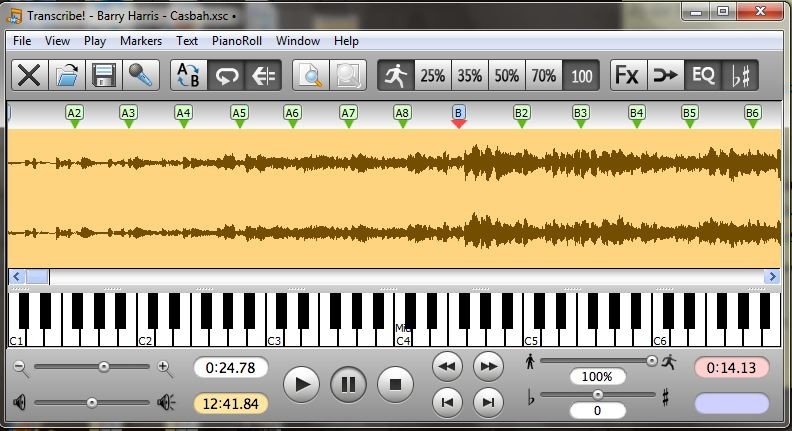The image size is (792, 431).
Task: Click the X close-file toolbar icon
Action: pos(29,76)
